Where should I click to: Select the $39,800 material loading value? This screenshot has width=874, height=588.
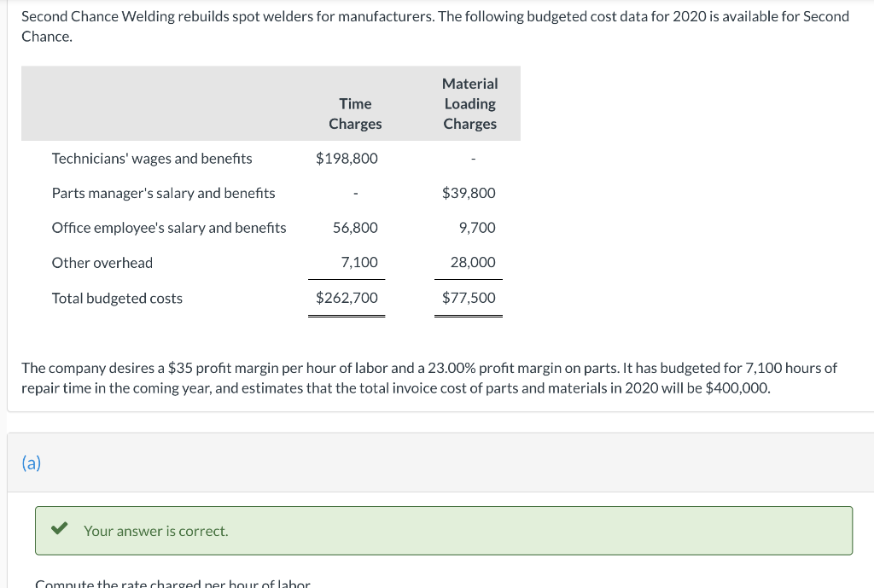coord(469,194)
